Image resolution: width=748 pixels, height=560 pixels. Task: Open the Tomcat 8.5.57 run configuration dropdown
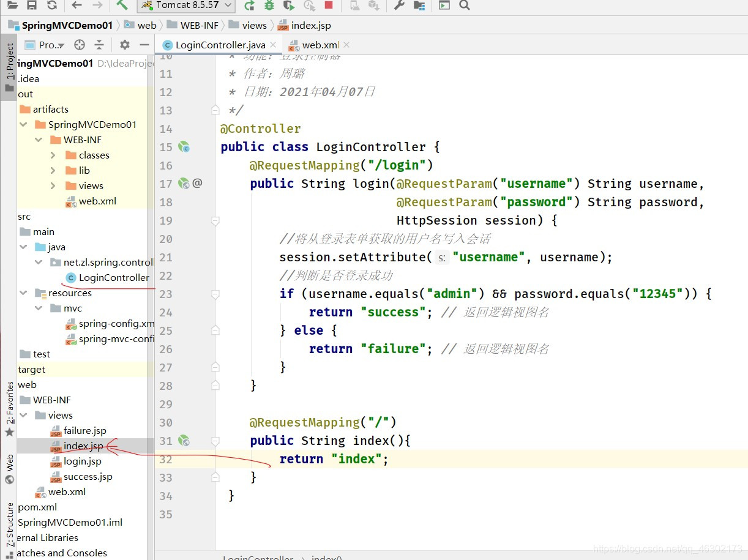point(186,6)
